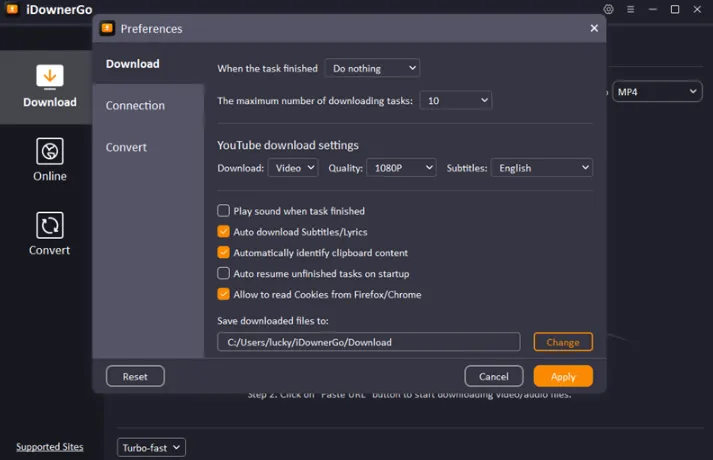Minimize the iDownerGo main window
Screen dimensions: 713x460
[x=653, y=9]
